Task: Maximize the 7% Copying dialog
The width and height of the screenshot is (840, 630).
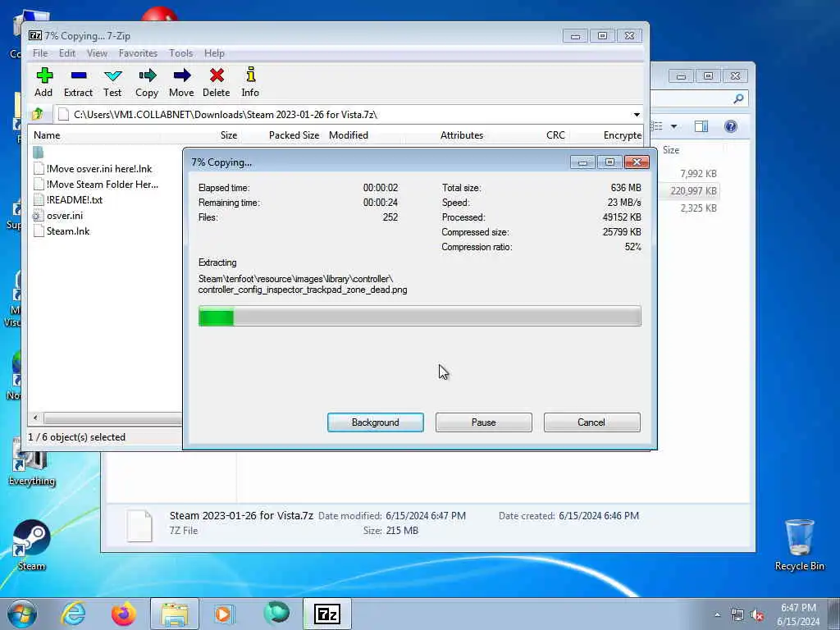Action: [x=609, y=162]
